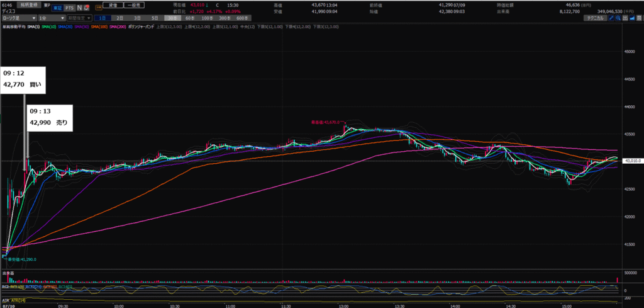The width and height of the screenshot is (644, 308).
Task: Activate the magnifier zoom icon
Action: coord(618,18)
